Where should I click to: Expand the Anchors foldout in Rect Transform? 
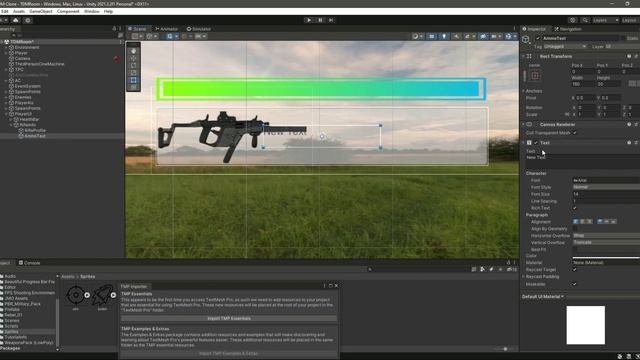pos(523,91)
